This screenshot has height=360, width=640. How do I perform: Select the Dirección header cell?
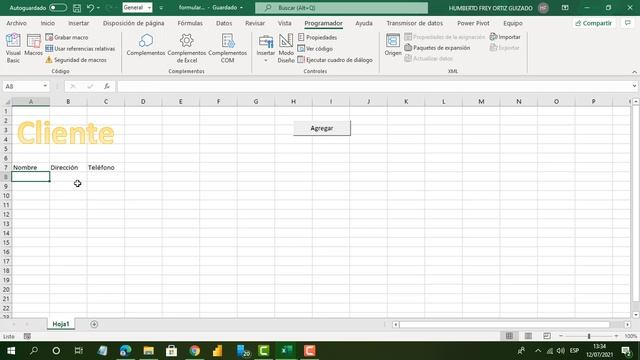pyautogui.click(x=68, y=167)
